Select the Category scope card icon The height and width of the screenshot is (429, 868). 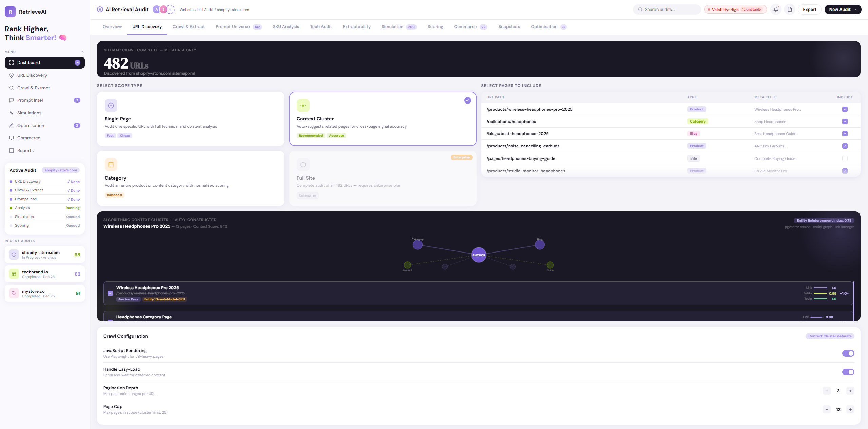click(x=111, y=165)
